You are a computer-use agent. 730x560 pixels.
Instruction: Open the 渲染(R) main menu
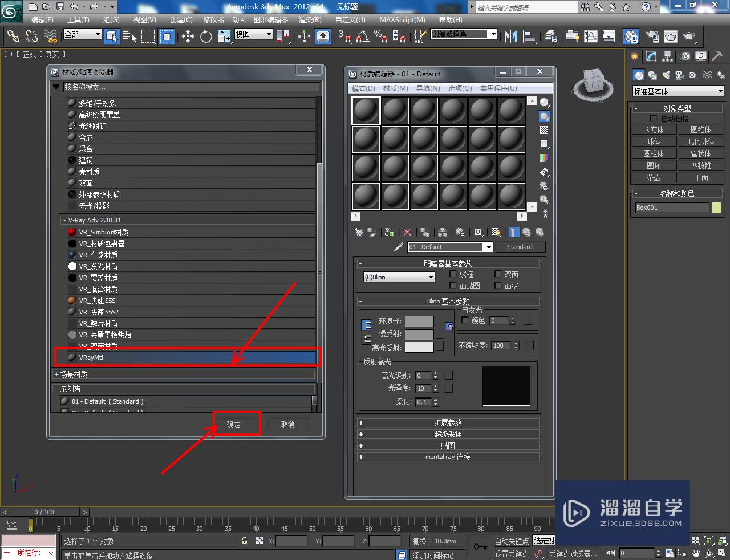310,19
